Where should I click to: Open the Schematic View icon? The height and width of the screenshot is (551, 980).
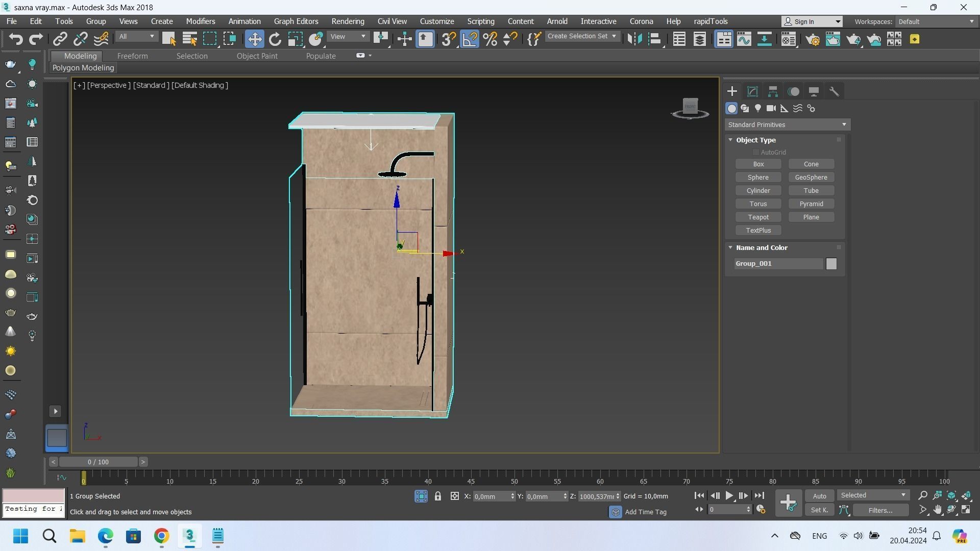[x=764, y=39]
